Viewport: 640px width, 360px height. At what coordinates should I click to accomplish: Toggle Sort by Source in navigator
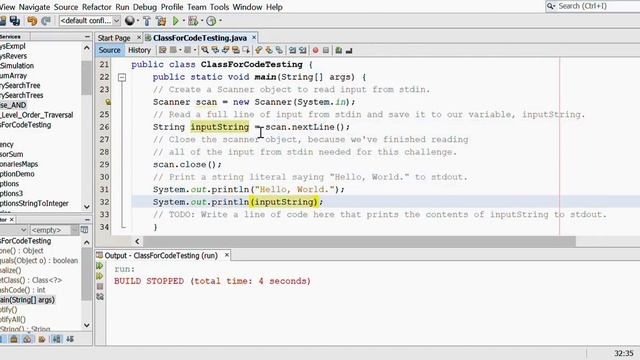pyautogui.click(x=70, y=339)
